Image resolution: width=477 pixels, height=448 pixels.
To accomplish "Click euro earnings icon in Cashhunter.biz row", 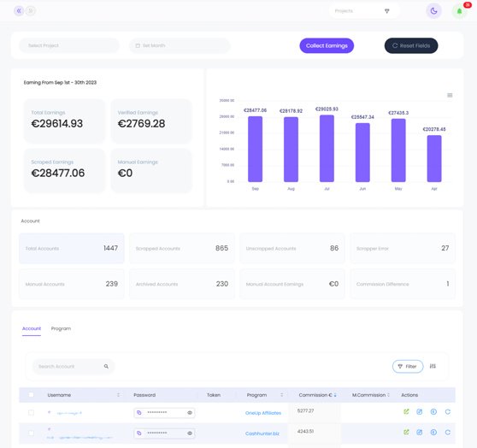I will tap(433, 432).
